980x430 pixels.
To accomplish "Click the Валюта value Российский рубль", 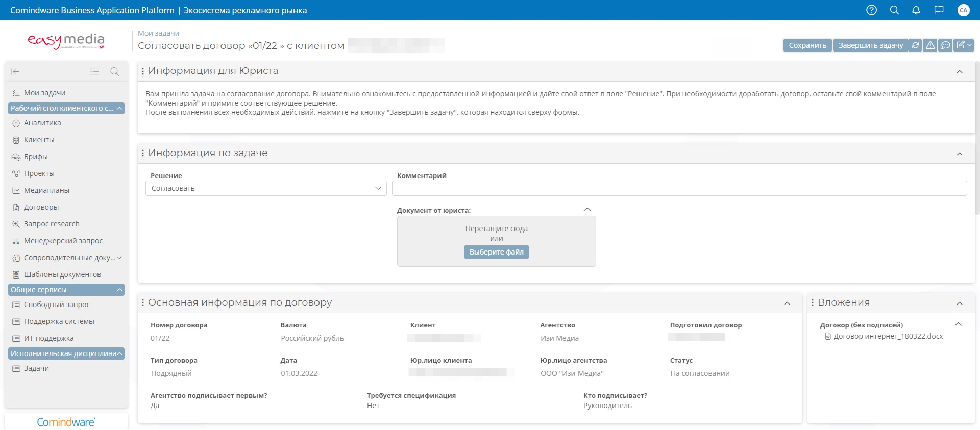I will pyautogui.click(x=312, y=338).
